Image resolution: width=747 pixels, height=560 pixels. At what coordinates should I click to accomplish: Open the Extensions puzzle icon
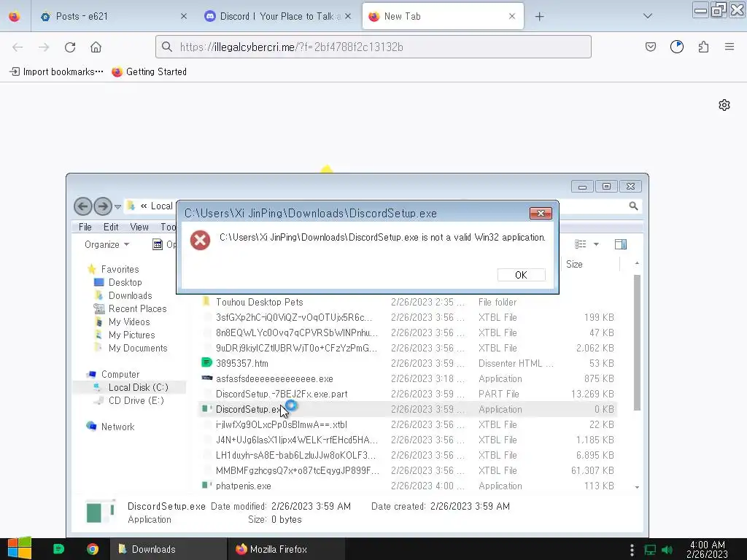point(703,47)
